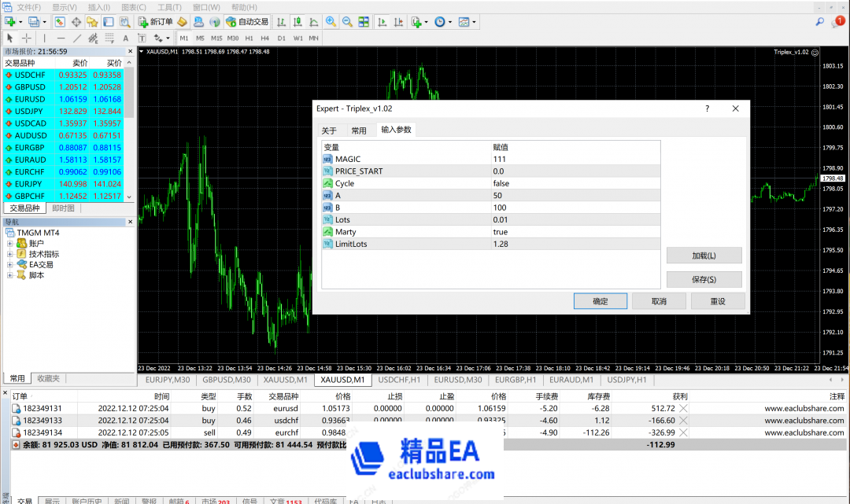This screenshot has height=504, width=850.
Task: Open the period selector clock icon
Action: click(438, 22)
